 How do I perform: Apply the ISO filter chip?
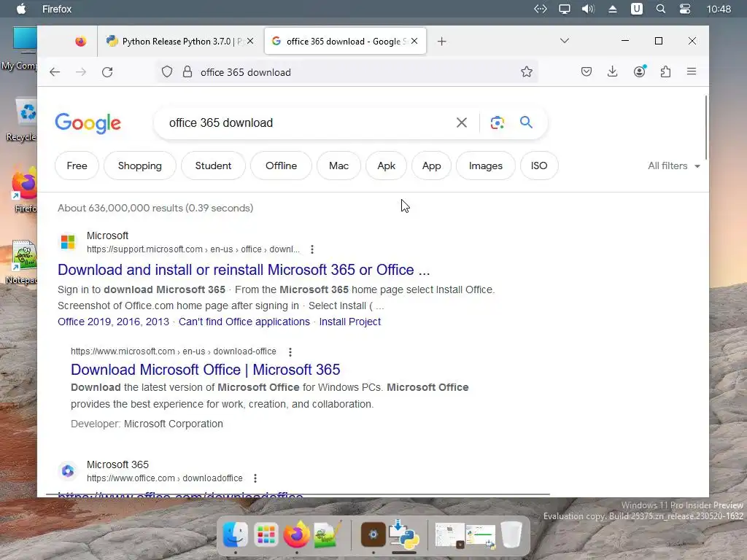[539, 166]
